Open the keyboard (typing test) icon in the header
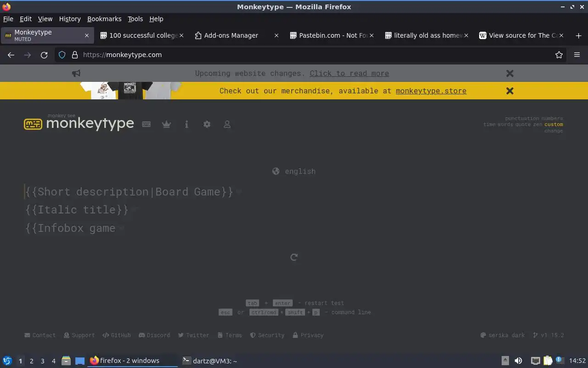 tap(147, 124)
